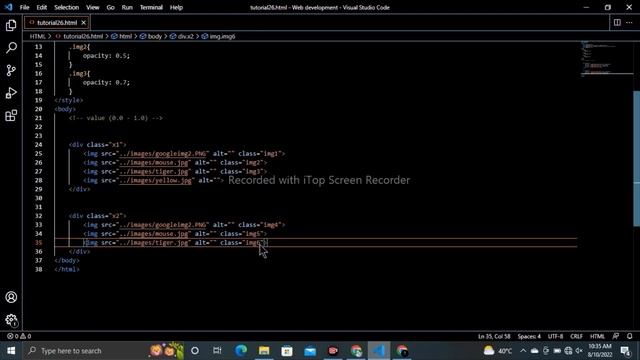Open the Selection menu
Viewport: 640px width, 360px height.
pyautogui.click(x=67, y=7)
